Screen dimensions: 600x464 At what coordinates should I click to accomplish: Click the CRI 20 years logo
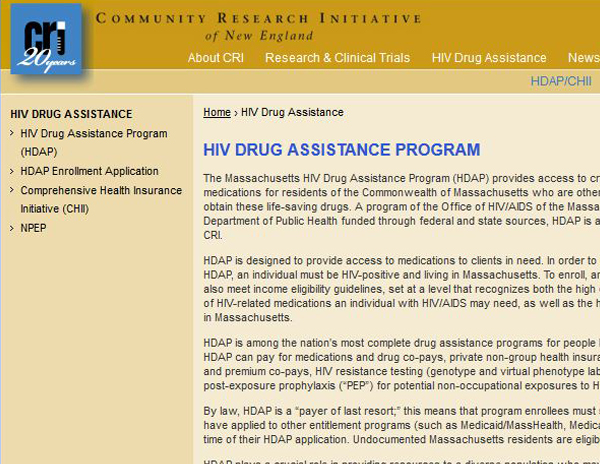46,39
